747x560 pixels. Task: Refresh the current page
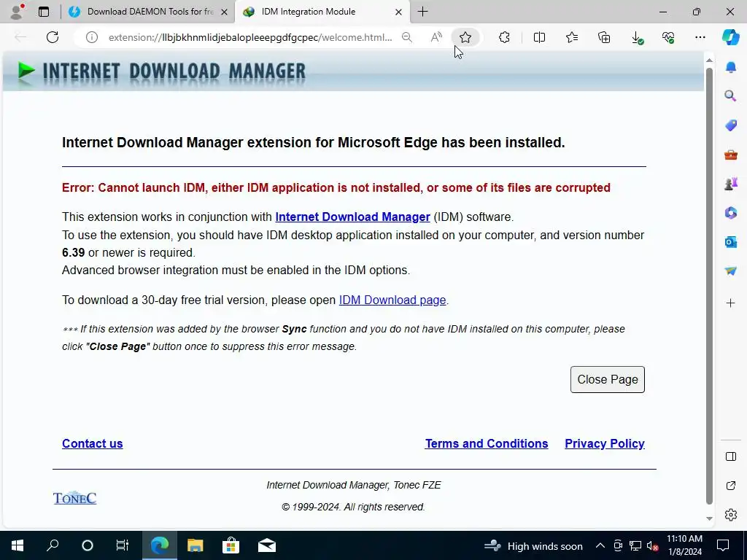[x=53, y=37]
